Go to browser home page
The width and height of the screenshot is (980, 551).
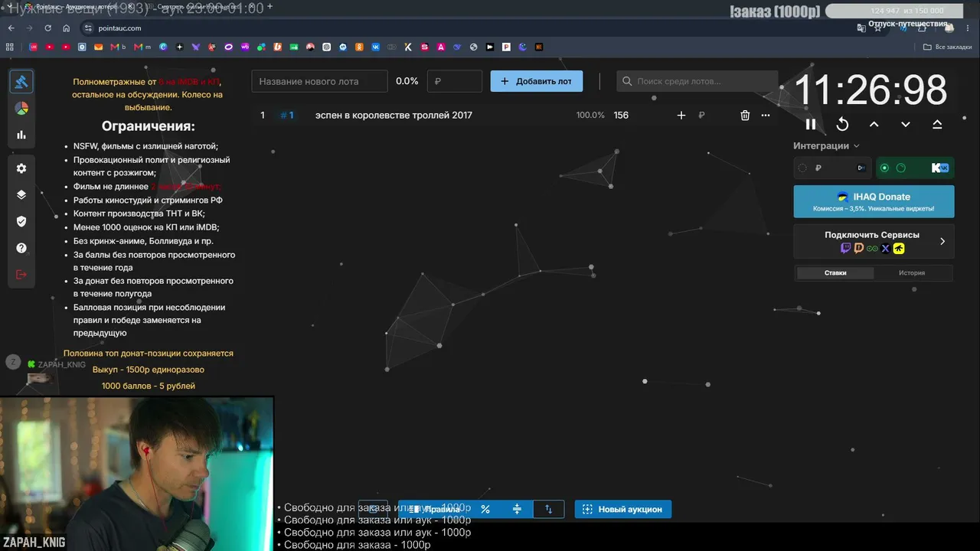tap(66, 28)
